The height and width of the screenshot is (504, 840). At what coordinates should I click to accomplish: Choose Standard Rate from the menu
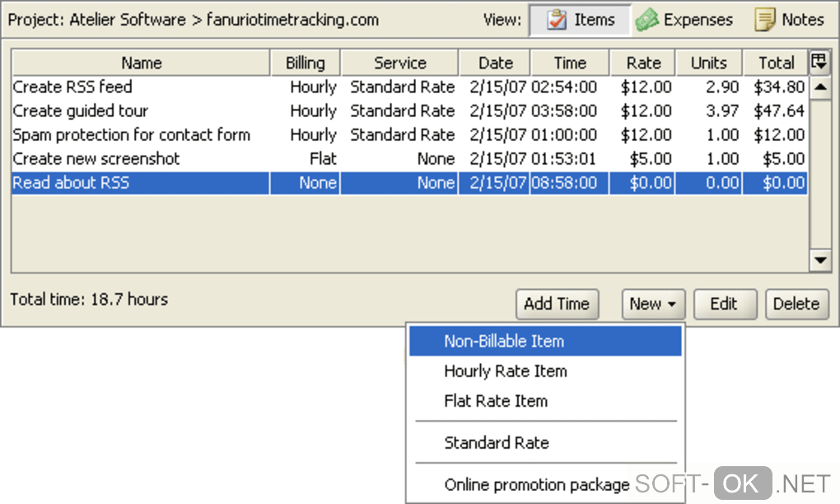[497, 443]
